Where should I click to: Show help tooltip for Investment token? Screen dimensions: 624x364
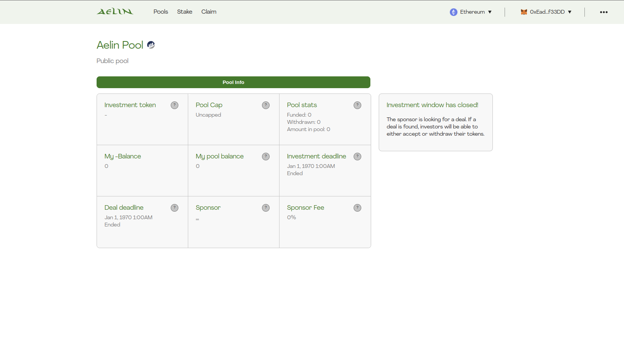(175, 105)
